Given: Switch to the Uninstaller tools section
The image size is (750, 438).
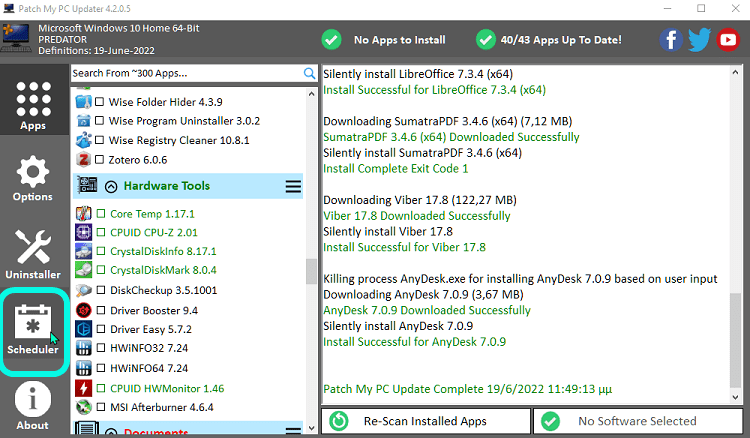Looking at the screenshot, I should pyautogui.click(x=33, y=254).
